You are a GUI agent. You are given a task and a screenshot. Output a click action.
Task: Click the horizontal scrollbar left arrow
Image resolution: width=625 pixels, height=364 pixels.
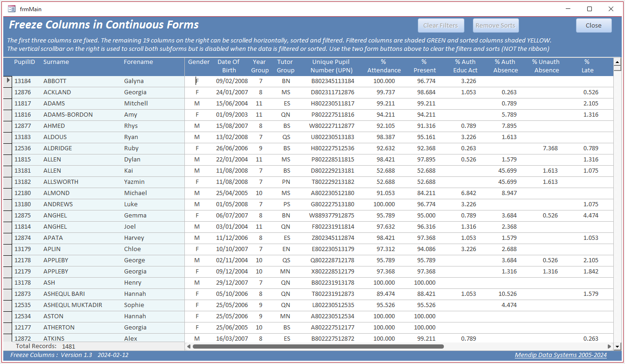pos(189,346)
